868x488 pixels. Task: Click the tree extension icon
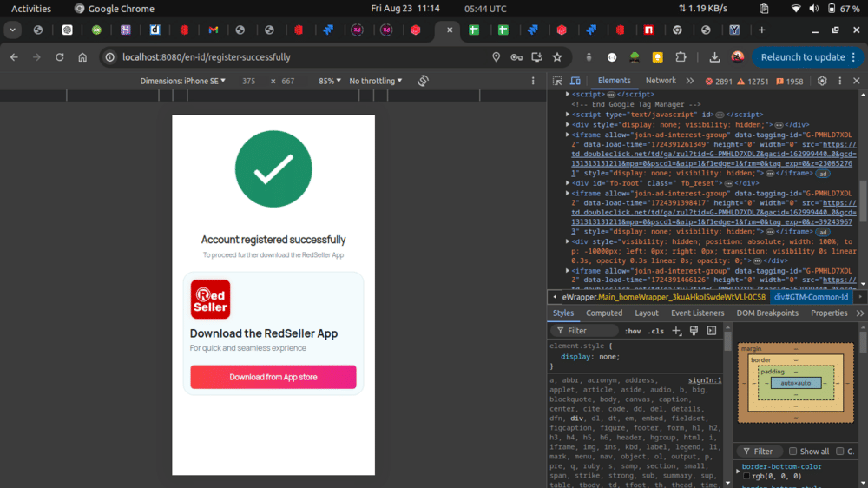635,57
